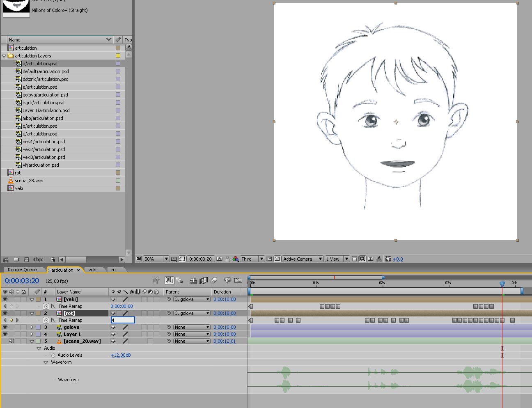Toggle mask and shape path visibility
The height and width of the screenshot is (408, 532).
tap(182, 259)
